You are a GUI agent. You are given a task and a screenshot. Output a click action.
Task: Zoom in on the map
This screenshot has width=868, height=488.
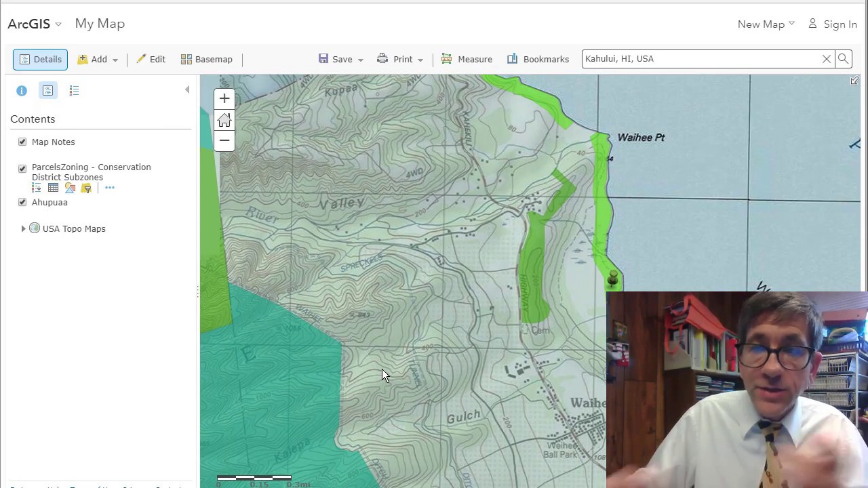tap(224, 99)
